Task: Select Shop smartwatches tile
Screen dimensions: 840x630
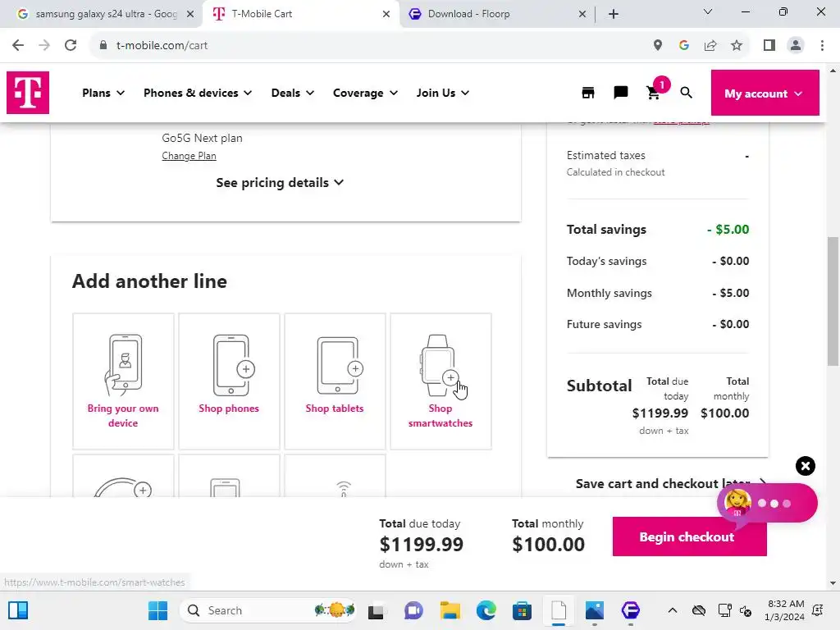Action: 441,381
